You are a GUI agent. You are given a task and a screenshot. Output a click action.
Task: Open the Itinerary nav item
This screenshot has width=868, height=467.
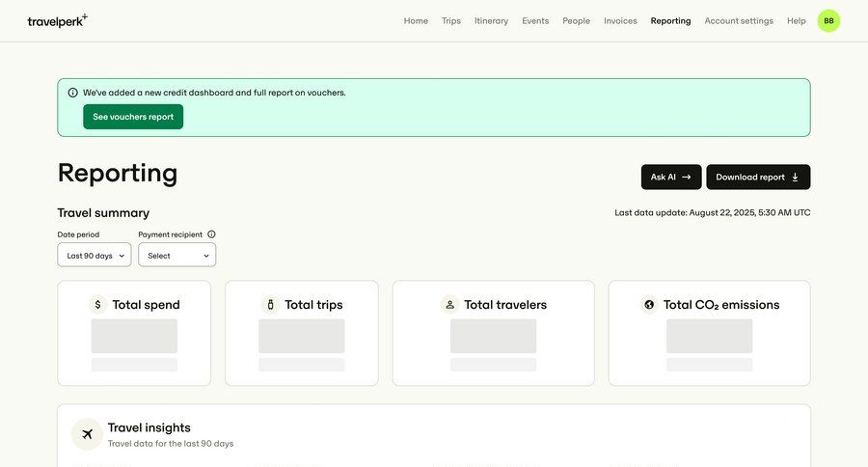tap(491, 21)
